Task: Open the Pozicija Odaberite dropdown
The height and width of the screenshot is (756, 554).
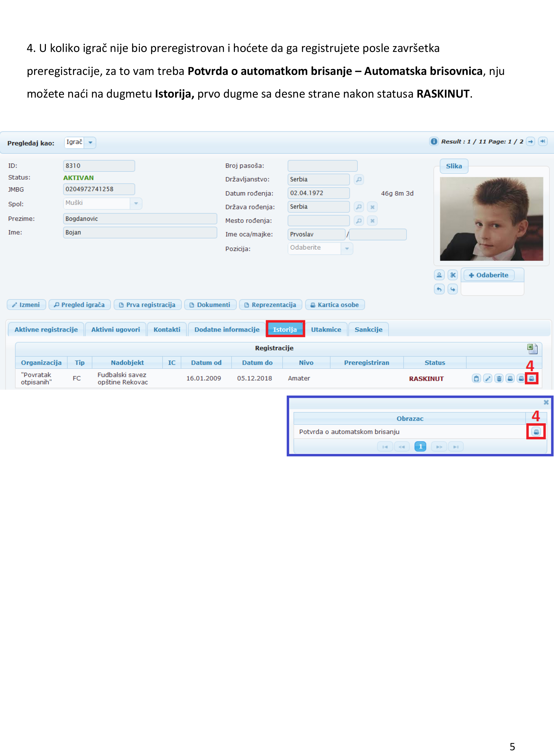Action: pyautogui.click(x=347, y=249)
